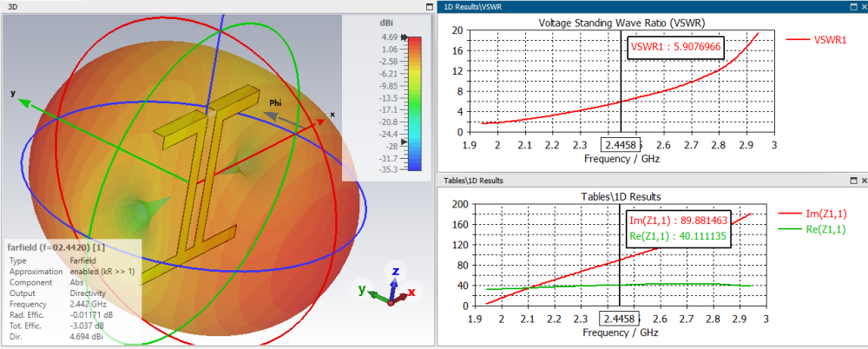Click the 2.4458 marker box in impedance plot
The height and width of the screenshot is (349, 868).
pos(620,319)
